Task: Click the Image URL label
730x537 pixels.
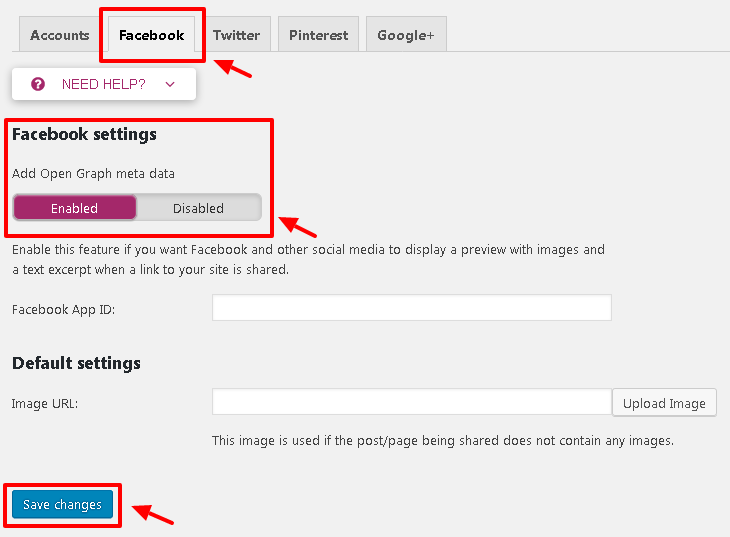Action: (45, 403)
